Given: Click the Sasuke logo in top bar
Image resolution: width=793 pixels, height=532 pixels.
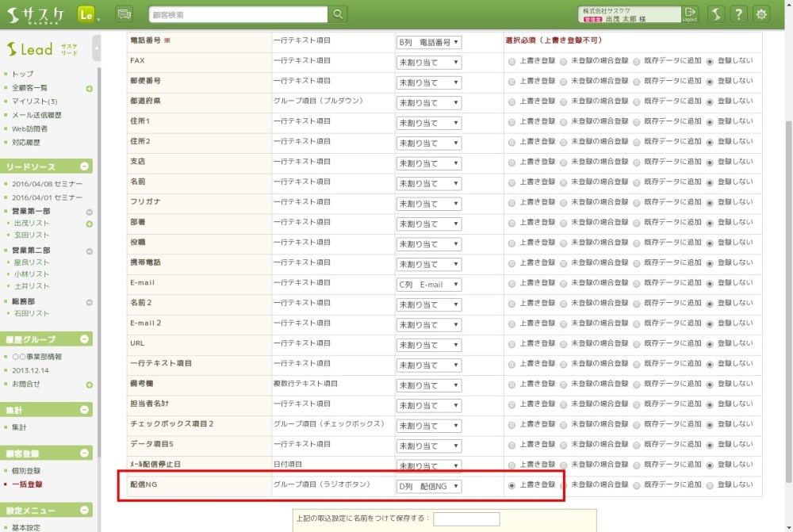Looking at the screenshot, I should coord(36,14).
